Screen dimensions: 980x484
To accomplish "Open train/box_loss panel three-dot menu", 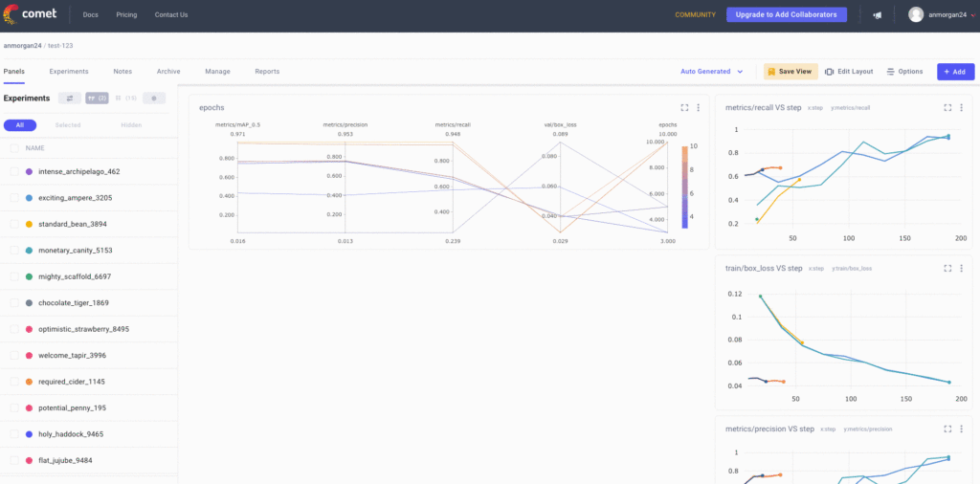I will click(x=961, y=268).
